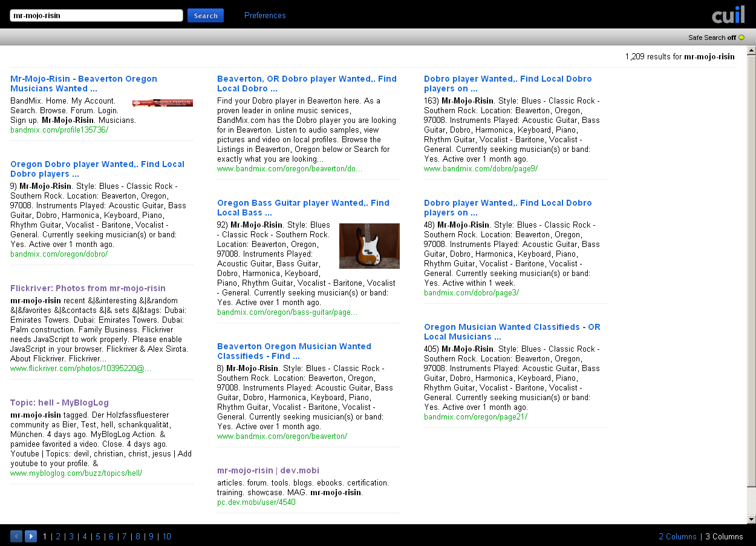The height and width of the screenshot is (546, 756).
Task: Open 'Mr-Mojo-Risin - Beaverton Oregon Musicians Wanted' result
Action: pyautogui.click(x=83, y=84)
